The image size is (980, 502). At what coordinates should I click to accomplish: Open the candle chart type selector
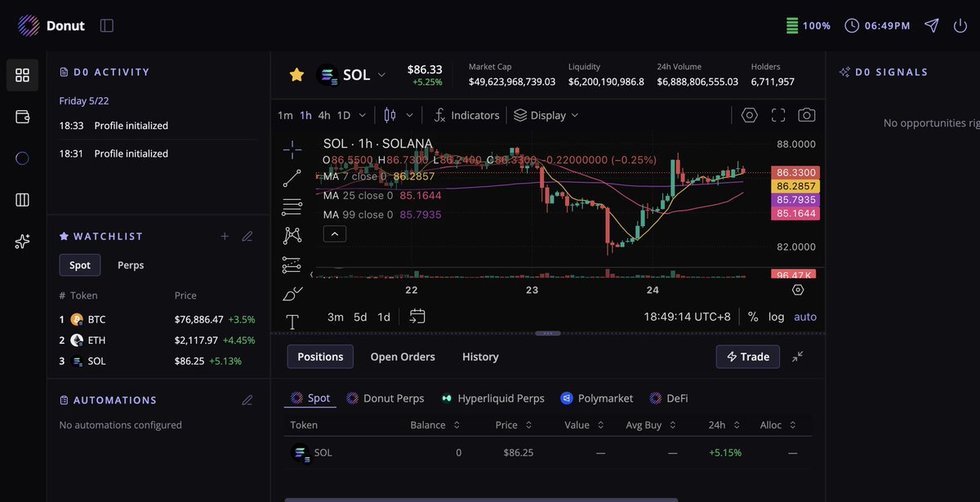[x=390, y=115]
